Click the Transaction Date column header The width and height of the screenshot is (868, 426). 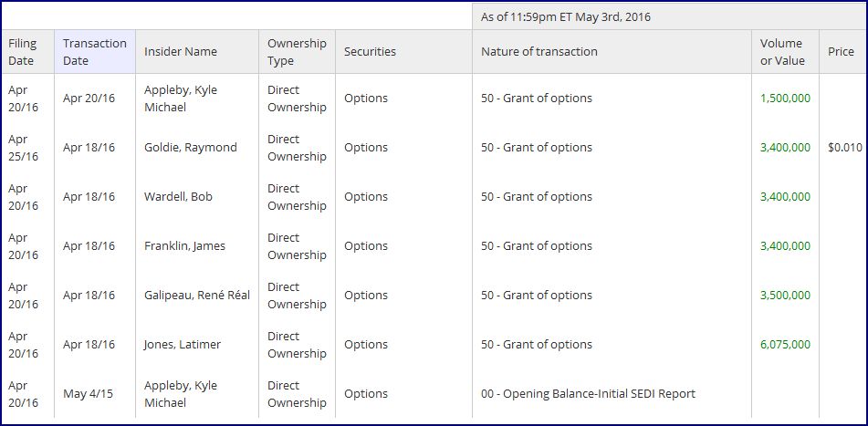coord(95,52)
